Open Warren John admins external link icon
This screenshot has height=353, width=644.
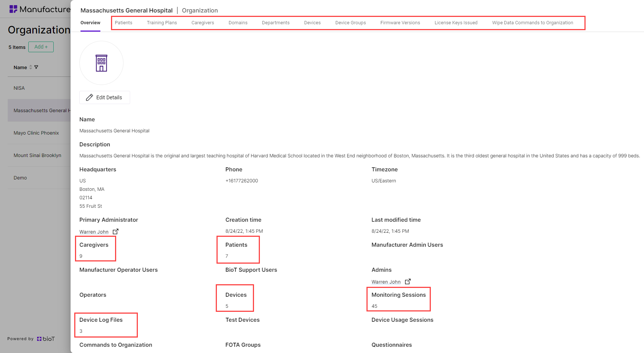pos(408,282)
